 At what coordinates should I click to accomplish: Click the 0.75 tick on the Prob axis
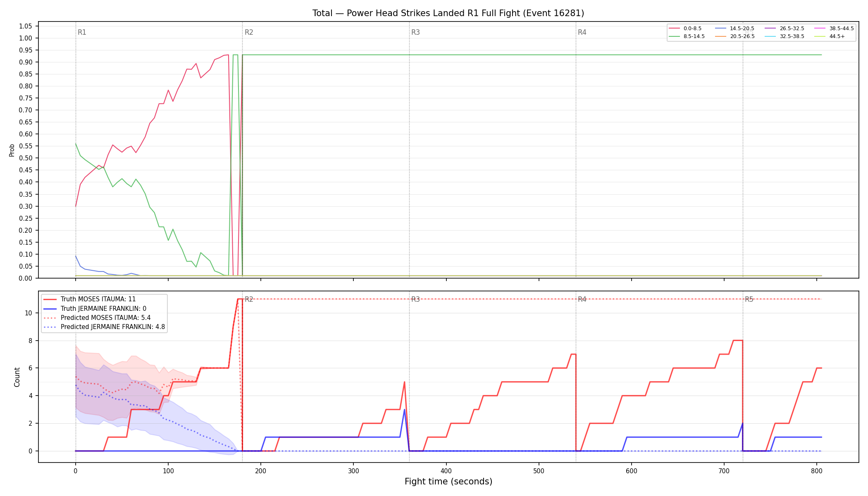pos(25,98)
